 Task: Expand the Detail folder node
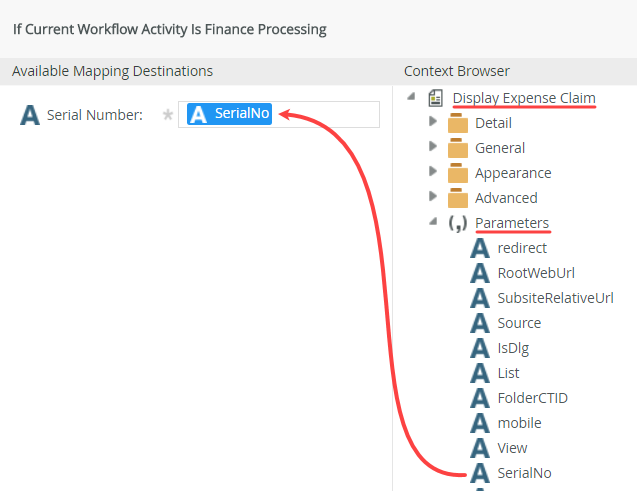(432, 122)
